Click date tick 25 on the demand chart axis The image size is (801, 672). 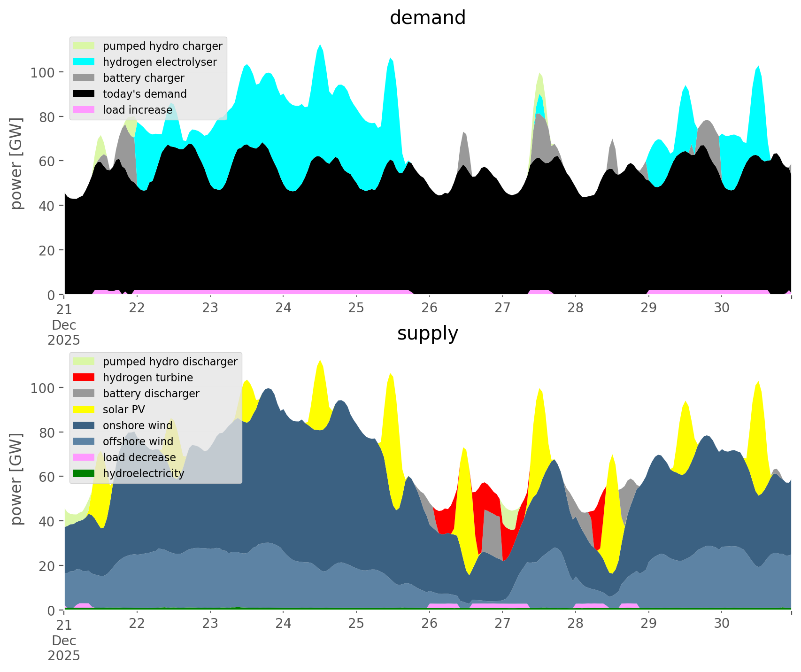356,308
